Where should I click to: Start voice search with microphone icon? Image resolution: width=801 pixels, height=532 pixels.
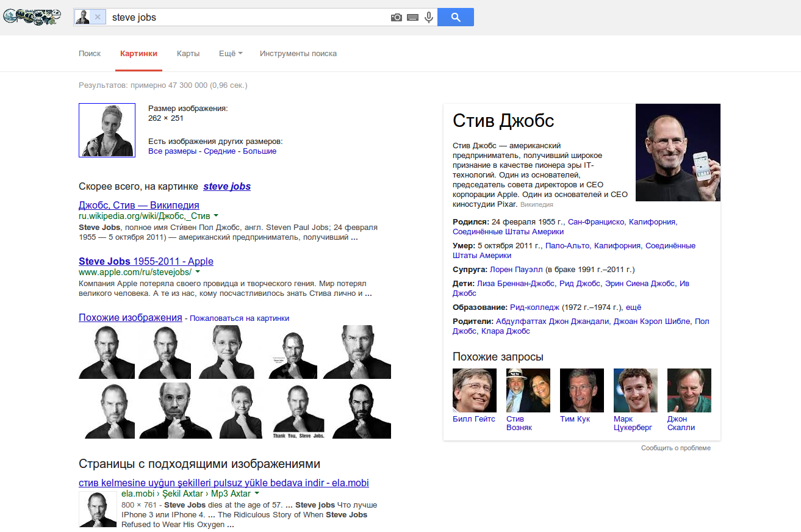pos(429,17)
